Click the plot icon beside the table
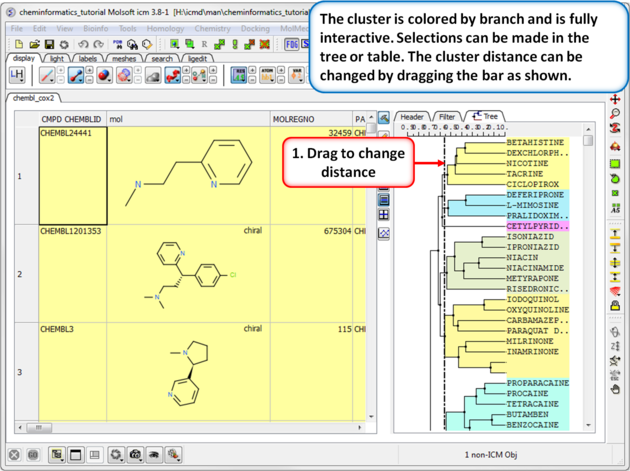The image size is (630, 471). tap(384, 233)
